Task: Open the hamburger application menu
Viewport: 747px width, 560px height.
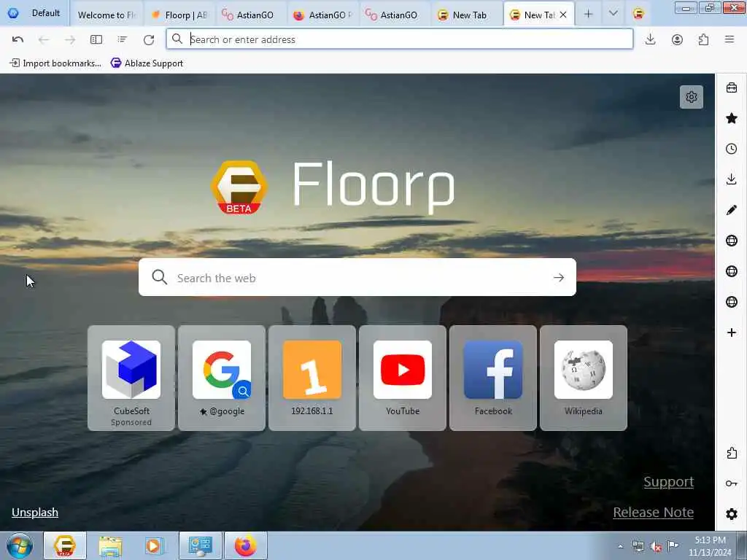Action: point(729,39)
